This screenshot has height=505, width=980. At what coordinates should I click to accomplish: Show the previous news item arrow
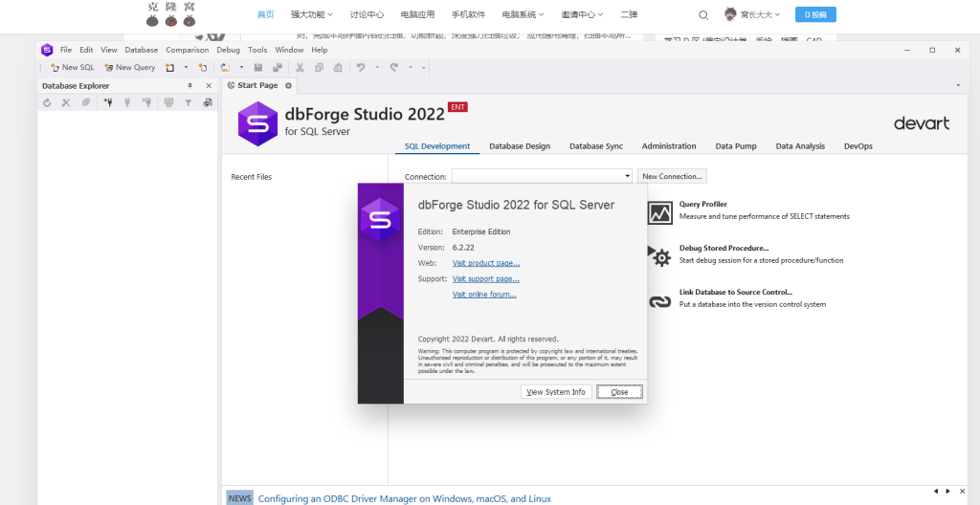tap(936, 492)
